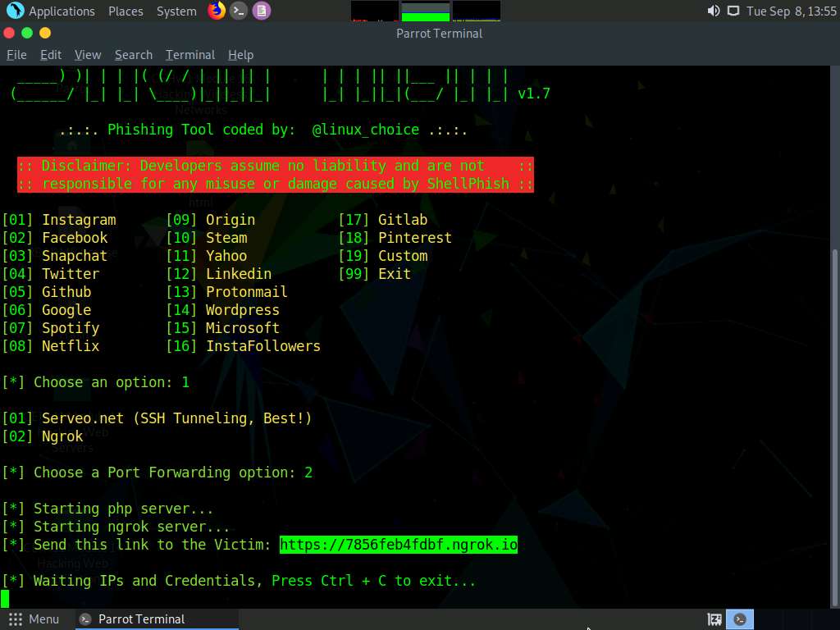Open the Places menu
Image resolution: width=840 pixels, height=630 pixels.
pos(126,11)
